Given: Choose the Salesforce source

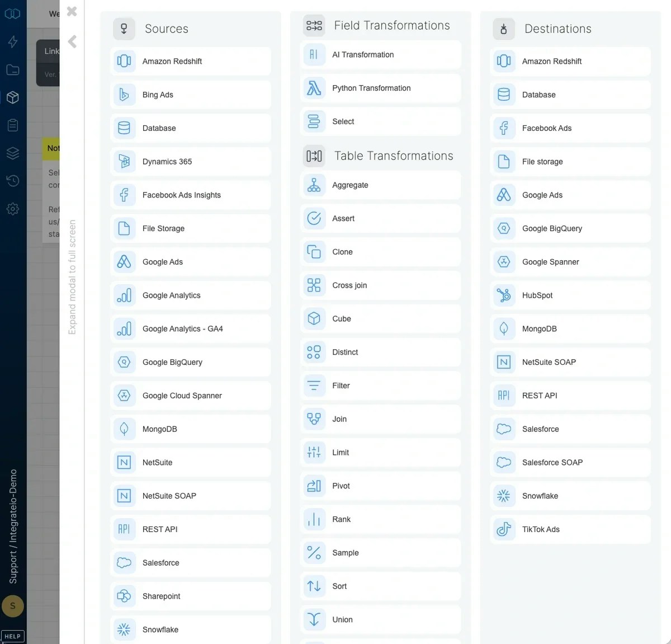Looking at the screenshot, I should point(191,563).
